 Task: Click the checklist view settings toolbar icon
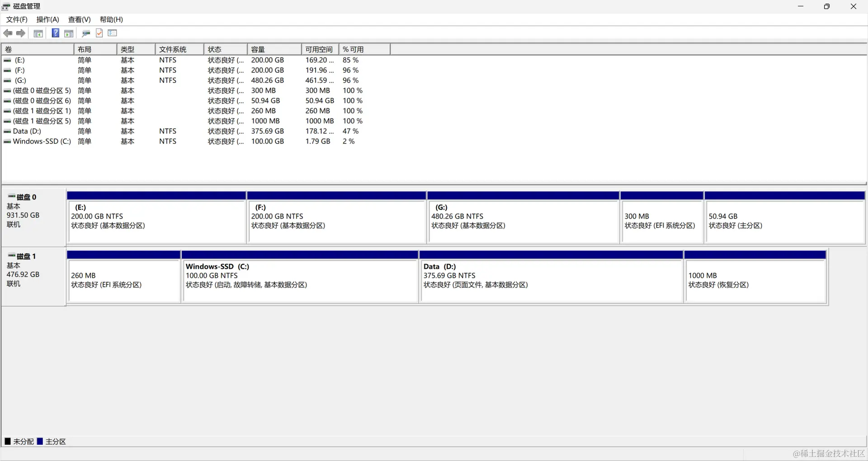[x=113, y=33]
